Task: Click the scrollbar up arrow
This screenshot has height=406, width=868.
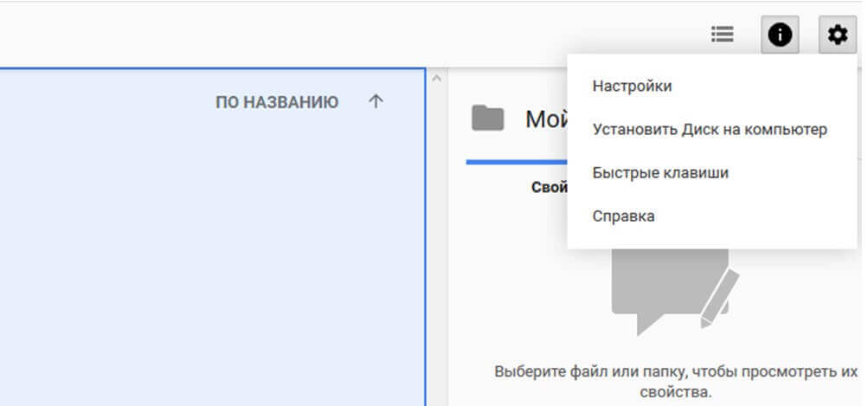Action: [436, 79]
